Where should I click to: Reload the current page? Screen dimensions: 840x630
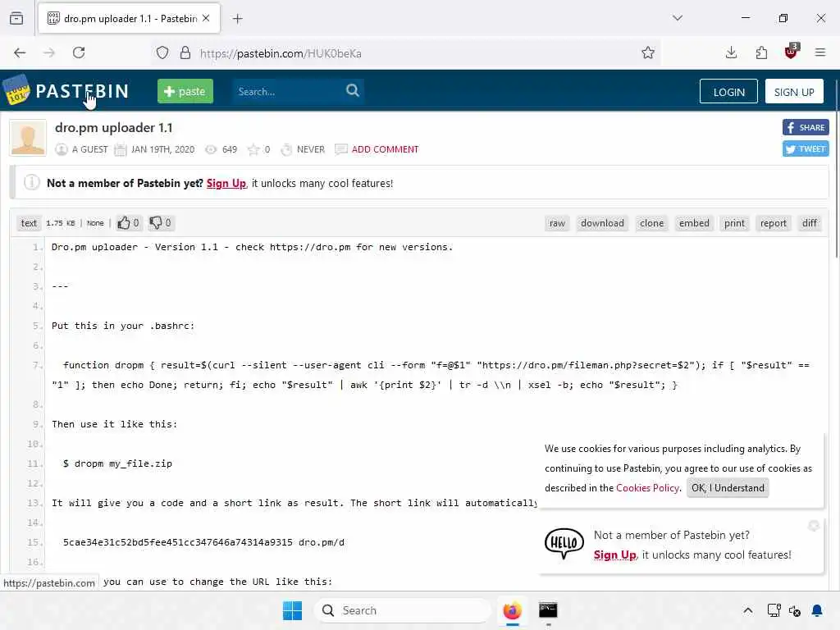point(79,53)
